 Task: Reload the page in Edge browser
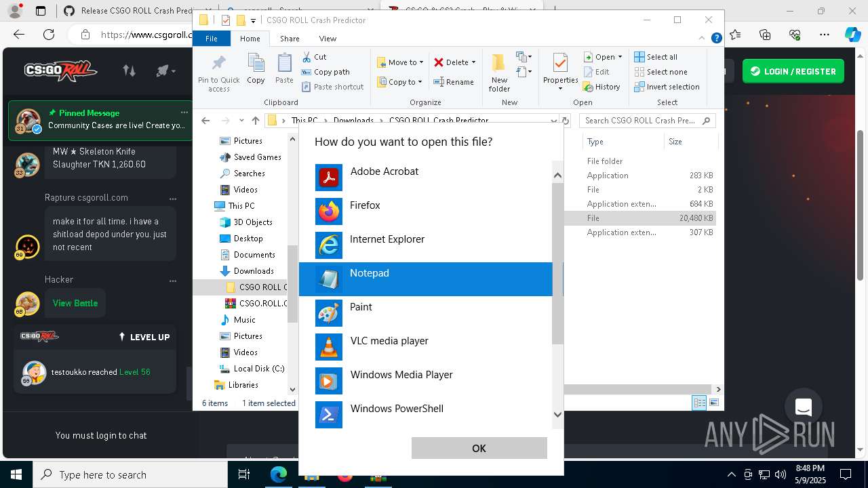tap(49, 35)
